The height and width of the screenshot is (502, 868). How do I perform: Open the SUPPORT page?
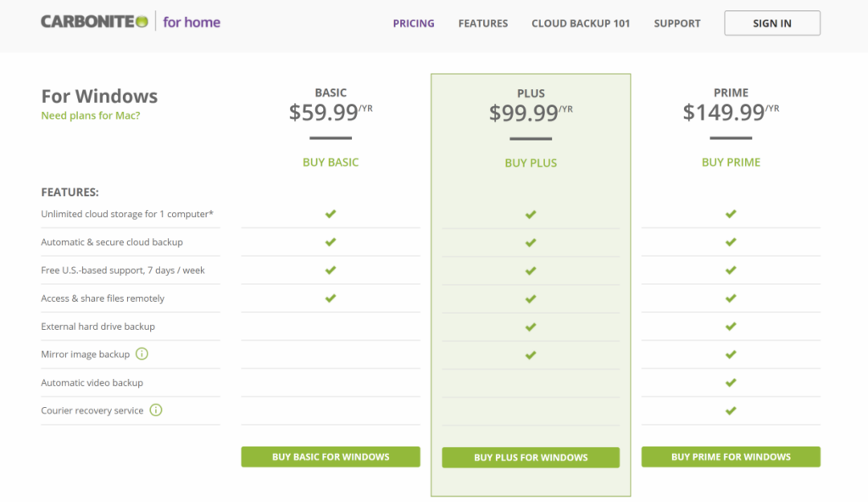(x=676, y=23)
